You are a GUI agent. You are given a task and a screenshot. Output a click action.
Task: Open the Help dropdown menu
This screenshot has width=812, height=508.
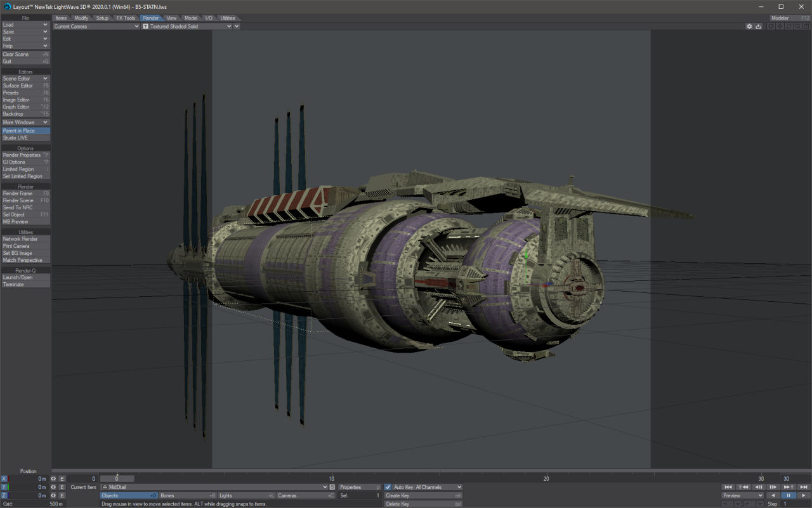tap(25, 46)
